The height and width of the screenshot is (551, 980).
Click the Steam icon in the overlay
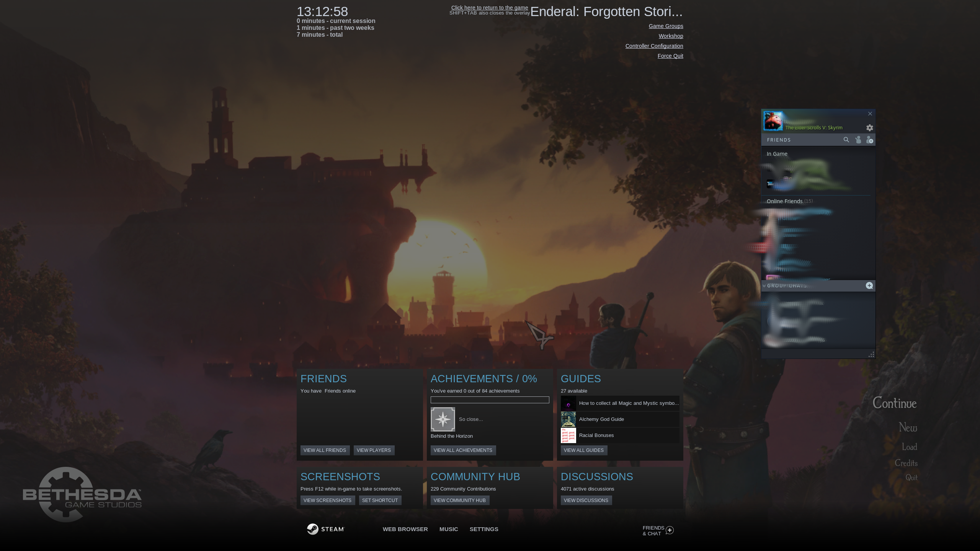(312, 529)
